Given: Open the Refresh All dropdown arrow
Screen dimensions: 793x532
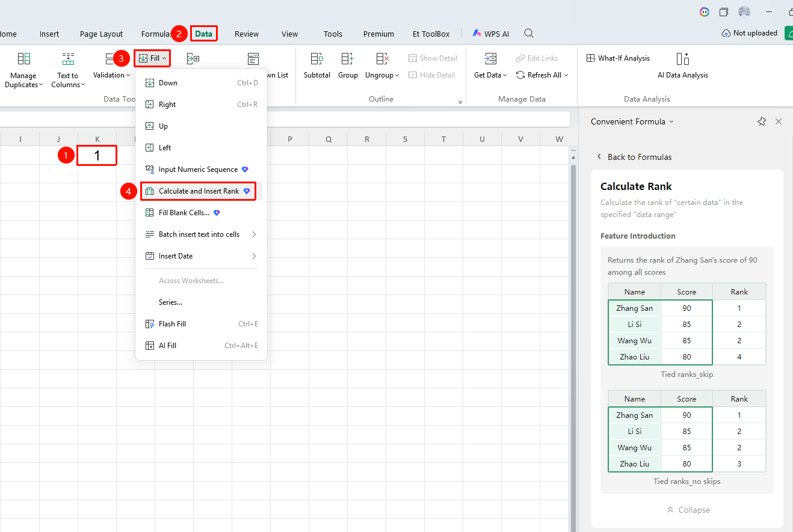Looking at the screenshot, I should click(566, 75).
